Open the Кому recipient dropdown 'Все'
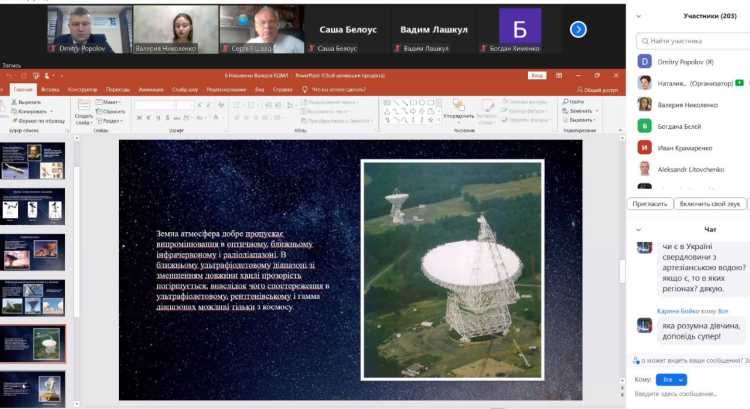 pos(675,379)
